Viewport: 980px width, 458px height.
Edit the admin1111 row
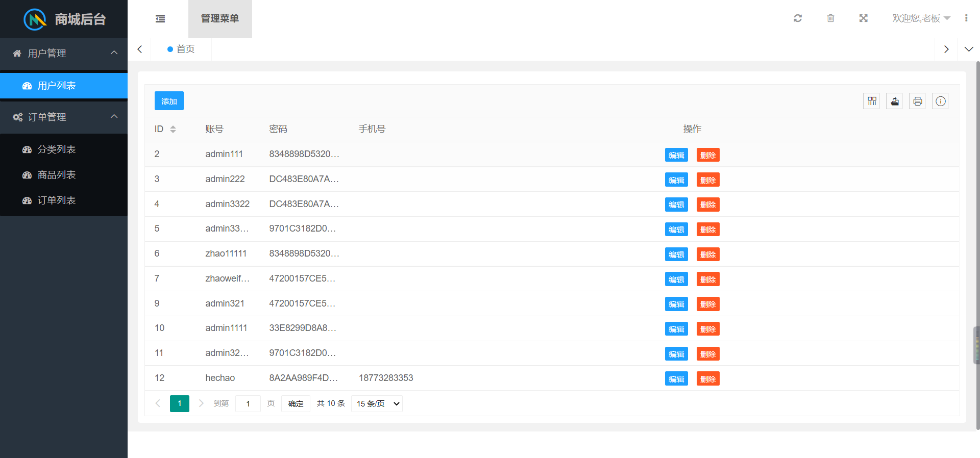tap(676, 329)
